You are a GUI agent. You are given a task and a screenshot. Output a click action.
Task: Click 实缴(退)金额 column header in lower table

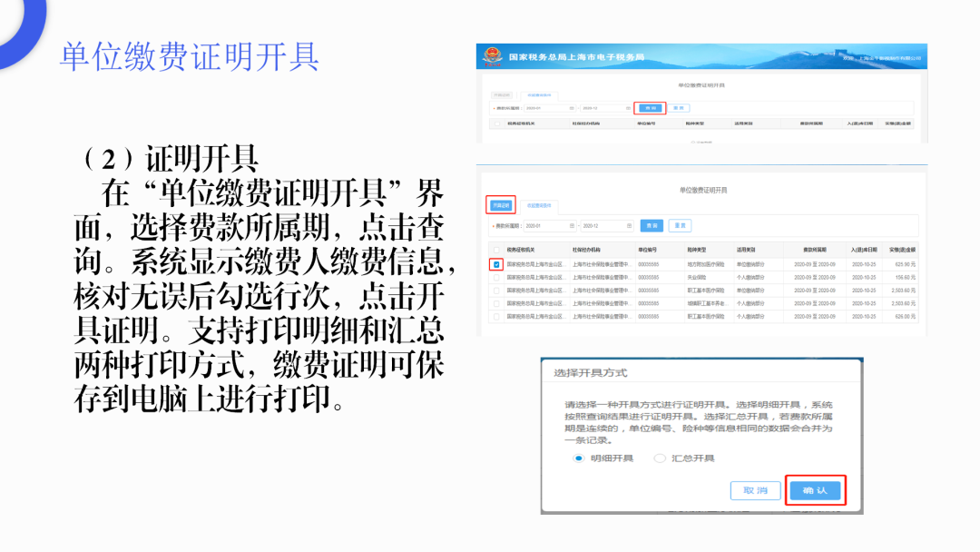tap(903, 250)
